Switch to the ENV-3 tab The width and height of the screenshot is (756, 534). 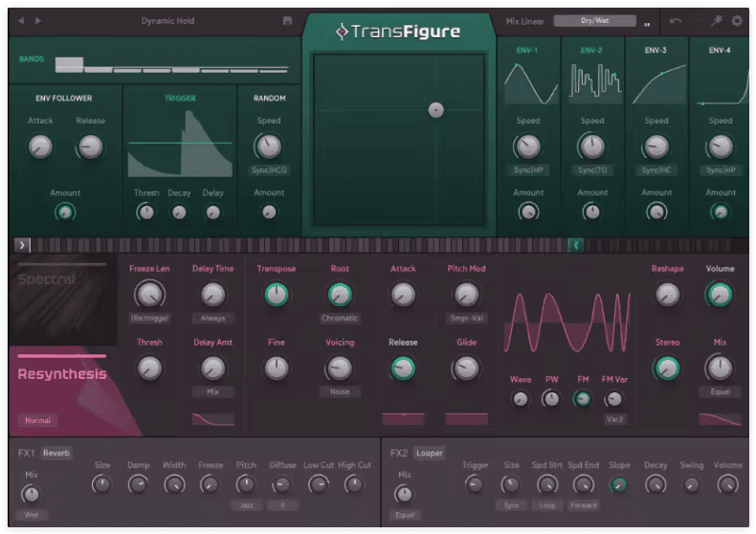(656, 50)
